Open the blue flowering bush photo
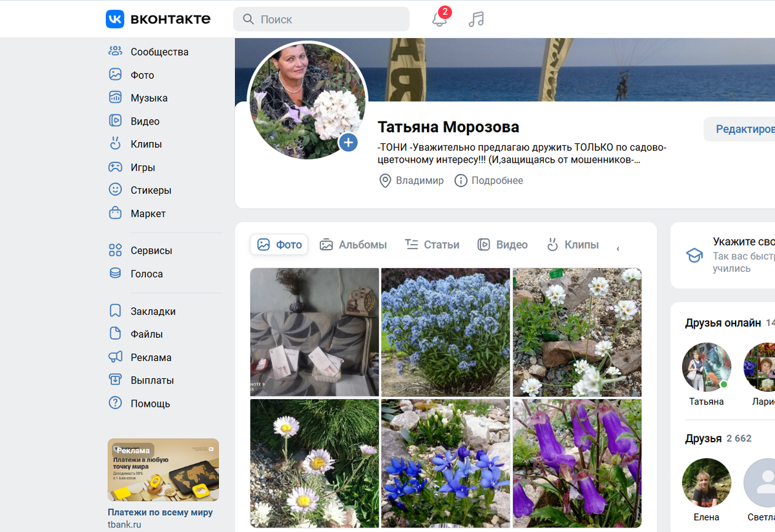Screen dimensions: 775x532 (x=446, y=332)
